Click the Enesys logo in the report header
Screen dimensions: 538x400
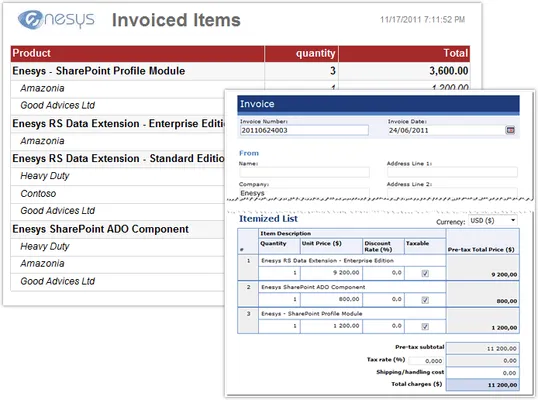pyautogui.click(x=56, y=19)
